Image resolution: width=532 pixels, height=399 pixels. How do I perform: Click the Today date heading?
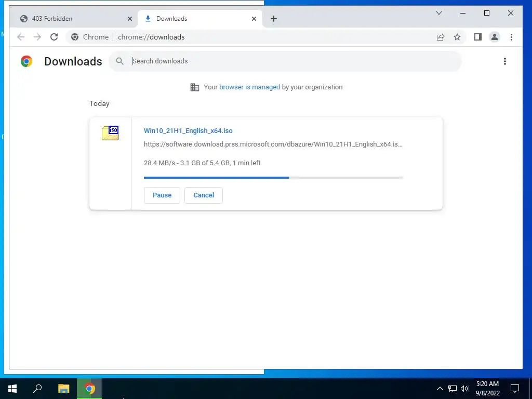[99, 103]
